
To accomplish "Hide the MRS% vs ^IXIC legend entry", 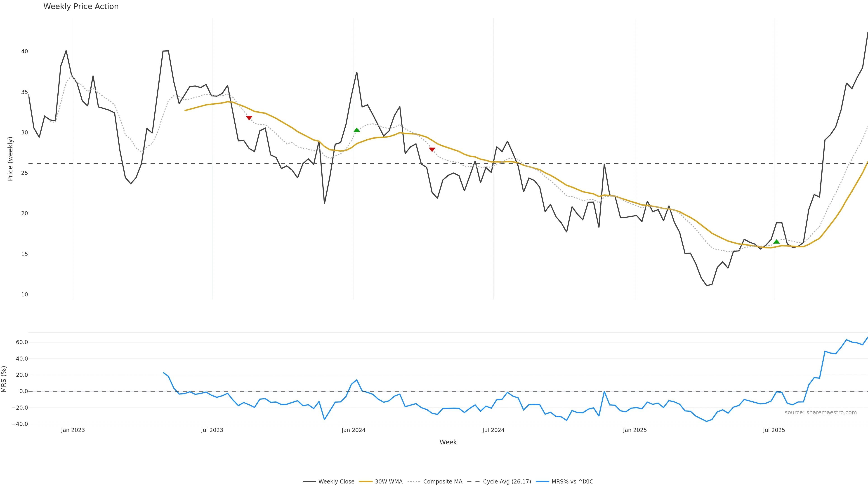I will coord(572,482).
